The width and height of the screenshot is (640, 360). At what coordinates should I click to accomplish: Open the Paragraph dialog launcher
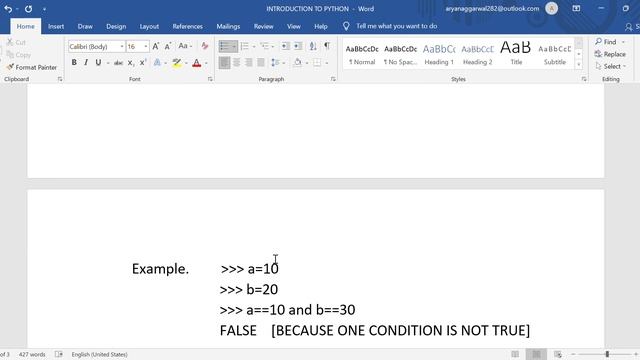point(333,79)
